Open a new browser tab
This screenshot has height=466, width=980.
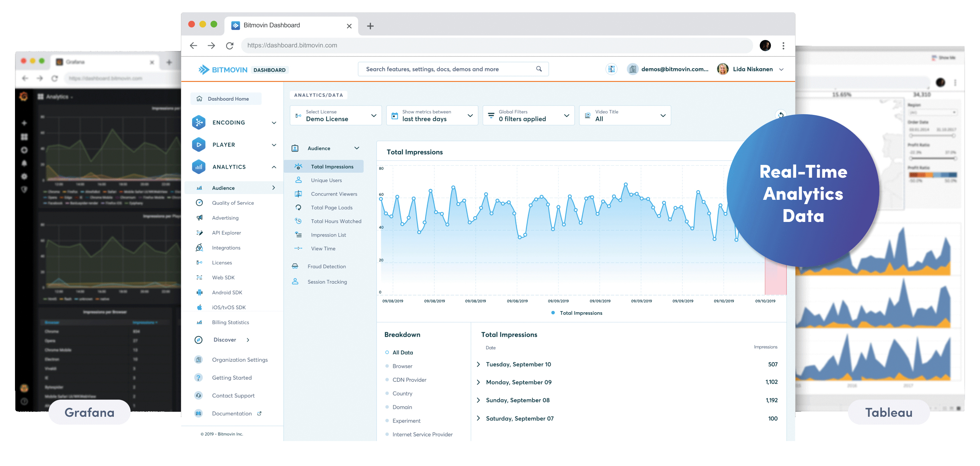(x=370, y=26)
